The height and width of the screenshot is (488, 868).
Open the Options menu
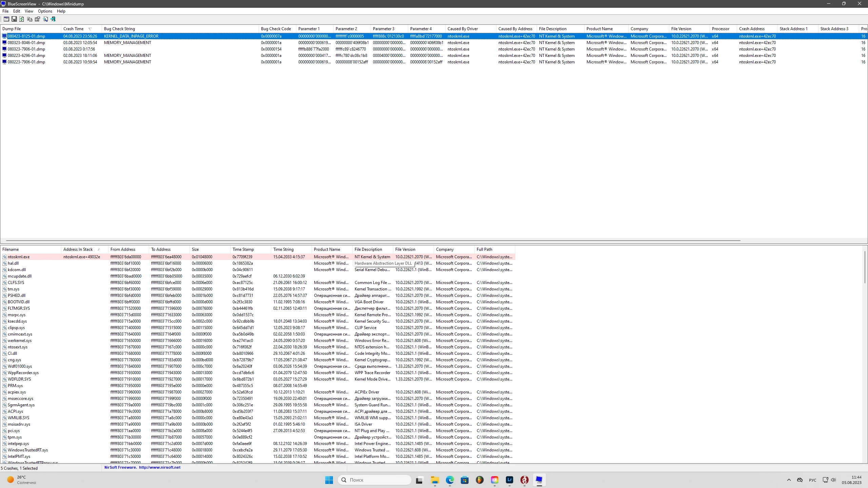point(45,11)
